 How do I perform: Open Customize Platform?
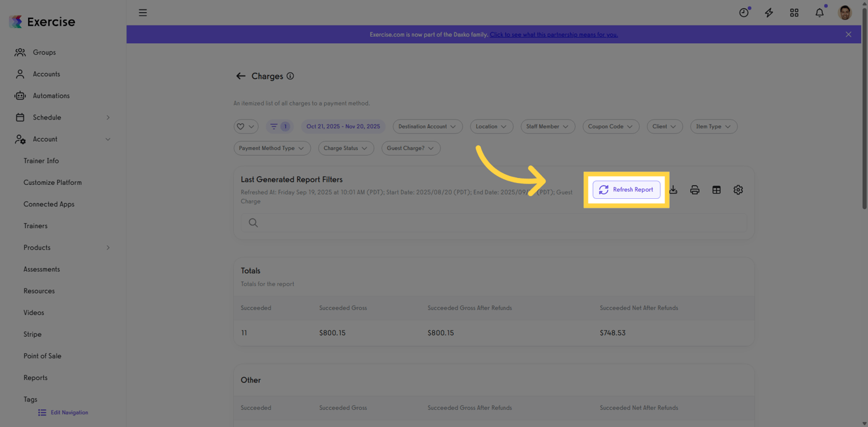click(53, 182)
